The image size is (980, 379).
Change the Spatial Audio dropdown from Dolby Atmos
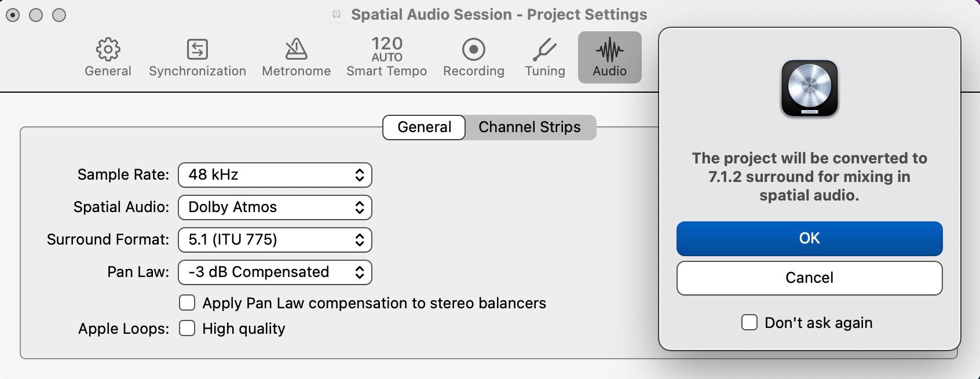[275, 207]
